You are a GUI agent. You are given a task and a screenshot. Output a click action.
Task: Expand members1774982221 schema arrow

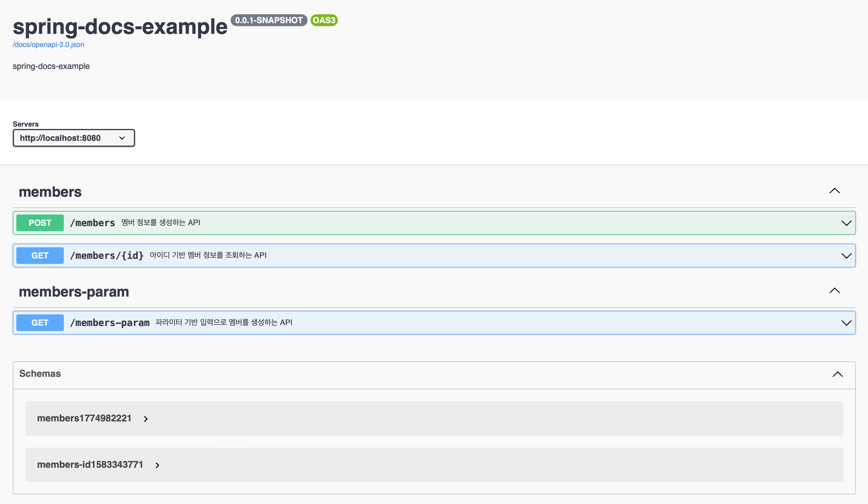tap(146, 419)
